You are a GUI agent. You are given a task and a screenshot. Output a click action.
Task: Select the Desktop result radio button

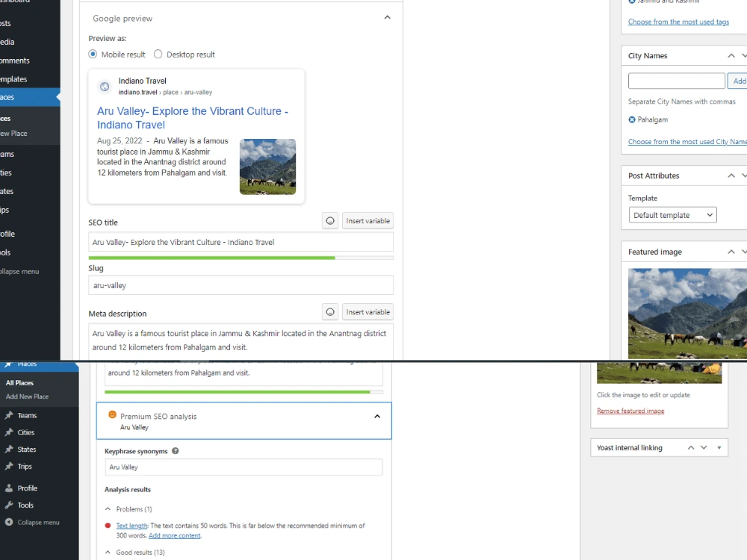158,55
